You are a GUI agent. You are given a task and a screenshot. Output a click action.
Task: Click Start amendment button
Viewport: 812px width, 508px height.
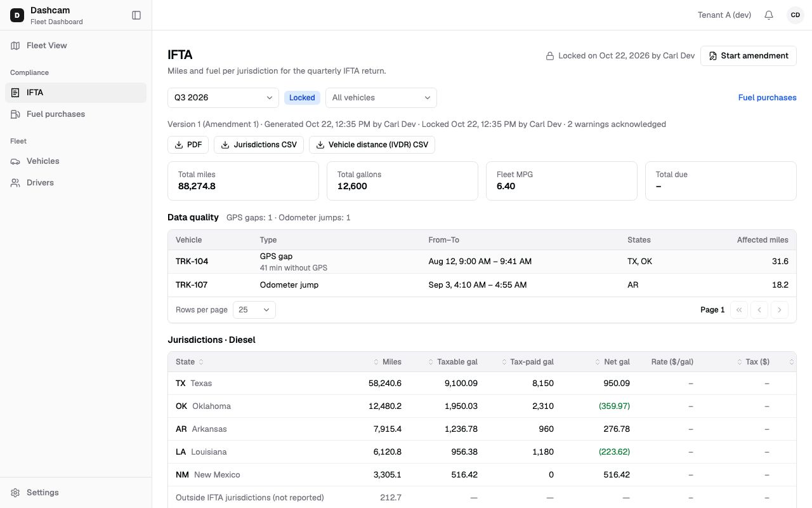(x=749, y=56)
